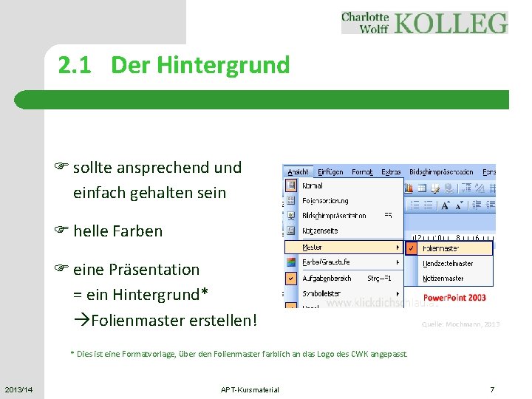Screen dimensions: 532x399
Task: Click the greyed-out hyperlink toolbar icon
Action: (449, 188)
